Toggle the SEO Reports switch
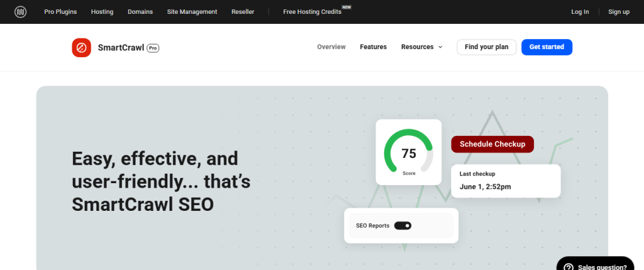Image resolution: width=644 pixels, height=270 pixels. [x=402, y=225]
